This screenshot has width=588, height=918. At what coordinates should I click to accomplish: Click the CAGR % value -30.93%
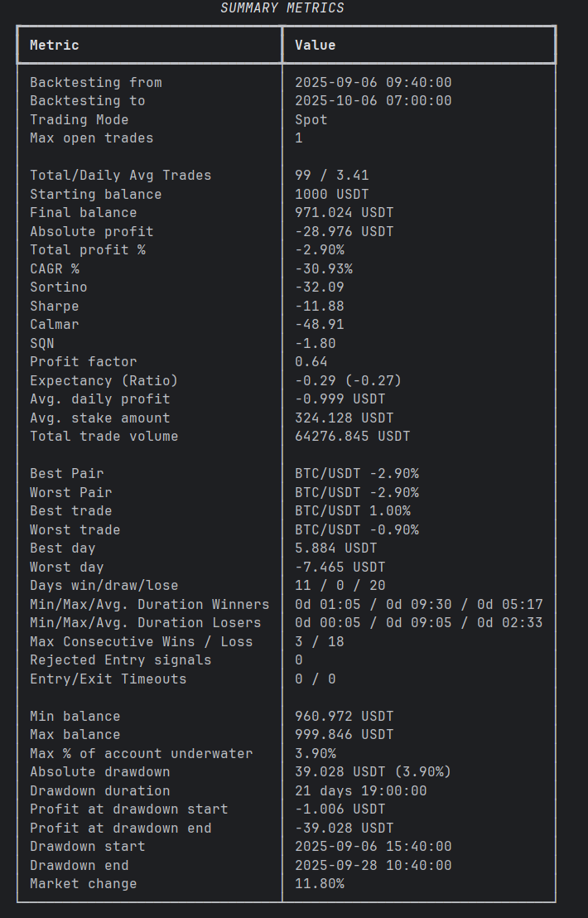(x=324, y=268)
